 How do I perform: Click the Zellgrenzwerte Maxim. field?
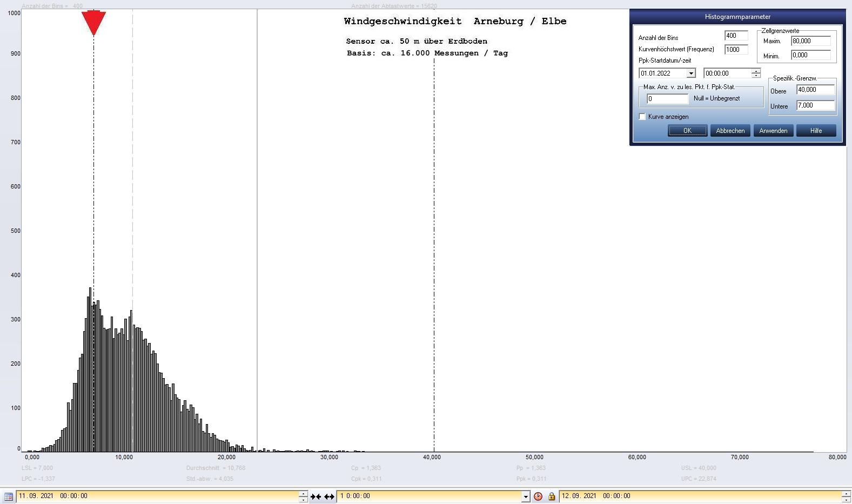click(810, 41)
